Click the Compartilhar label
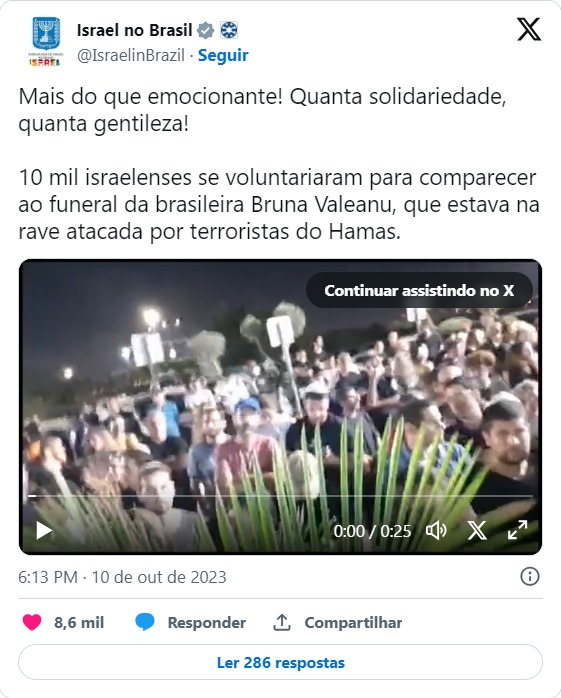 click(353, 622)
